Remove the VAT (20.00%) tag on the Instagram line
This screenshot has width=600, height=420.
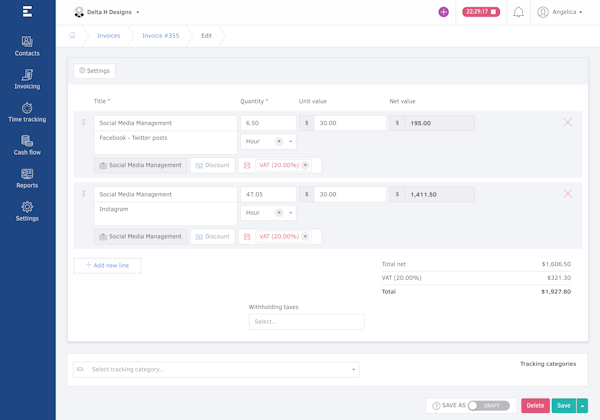pos(305,236)
